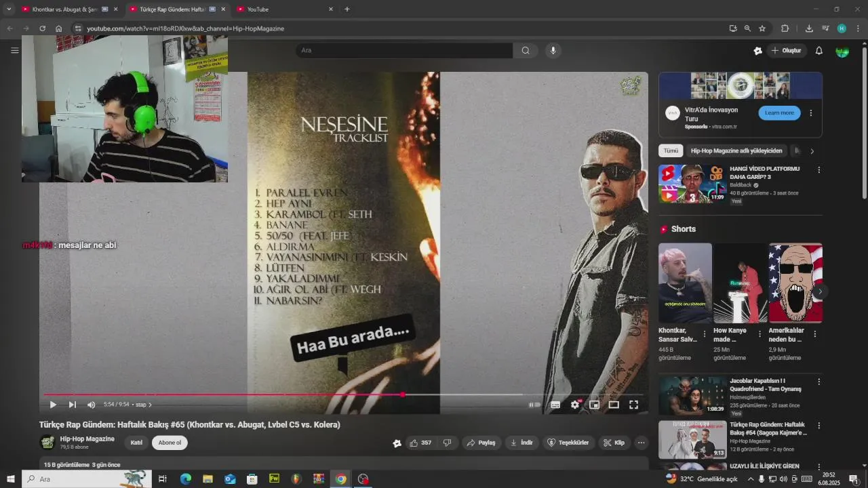This screenshot has width=868, height=488.
Task: Open a new browser tab
Action: [347, 9]
